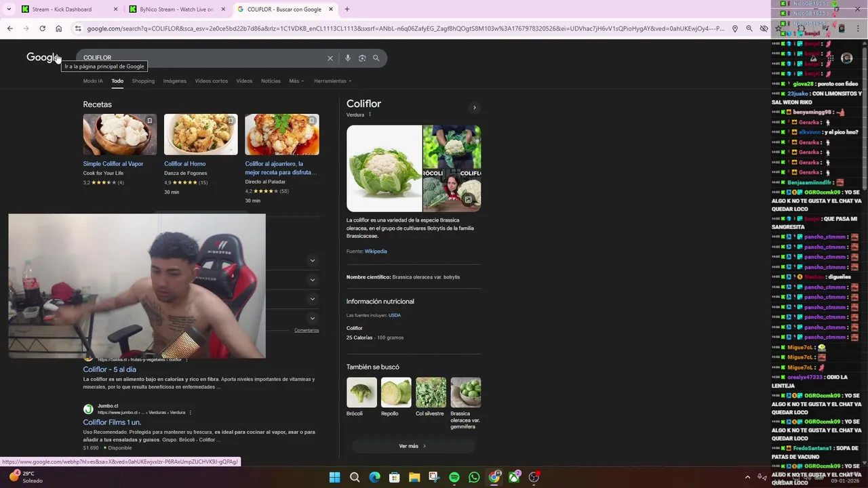Expand the Herramientas dropdown
868x488 pixels.
point(332,81)
